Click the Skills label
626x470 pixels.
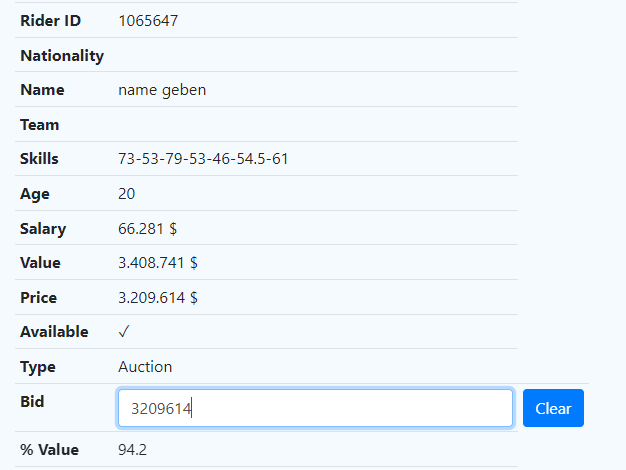[x=40, y=159]
